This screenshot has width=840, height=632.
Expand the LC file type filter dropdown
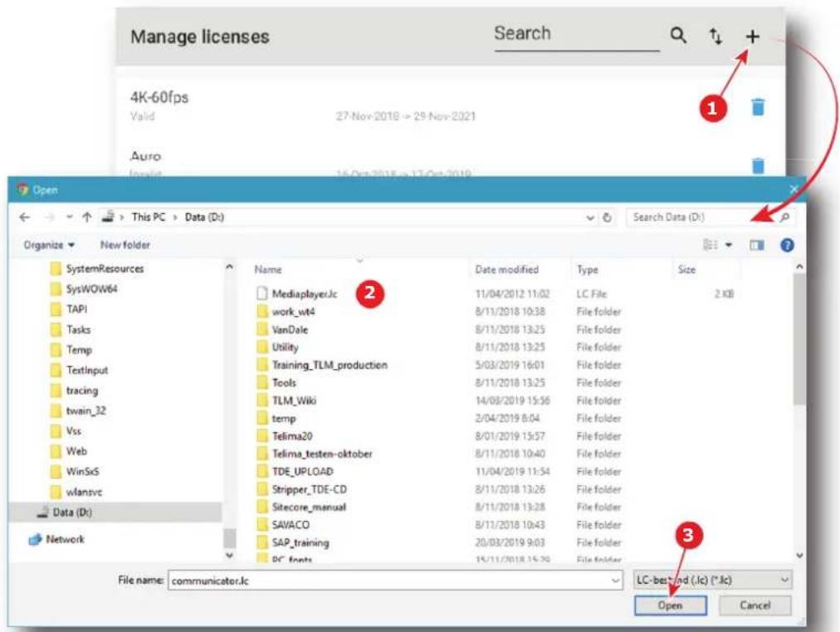[x=712, y=580]
